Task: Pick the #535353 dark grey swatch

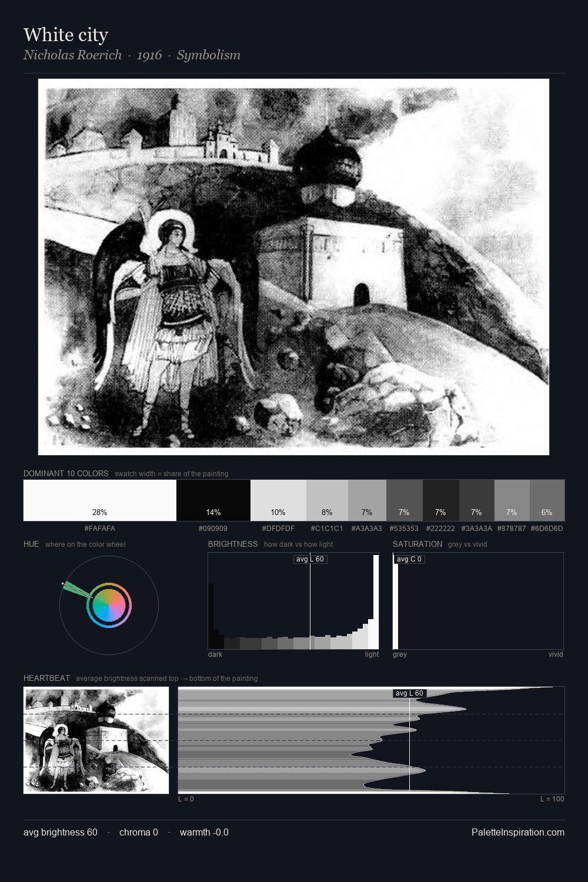Action: pos(404,500)
